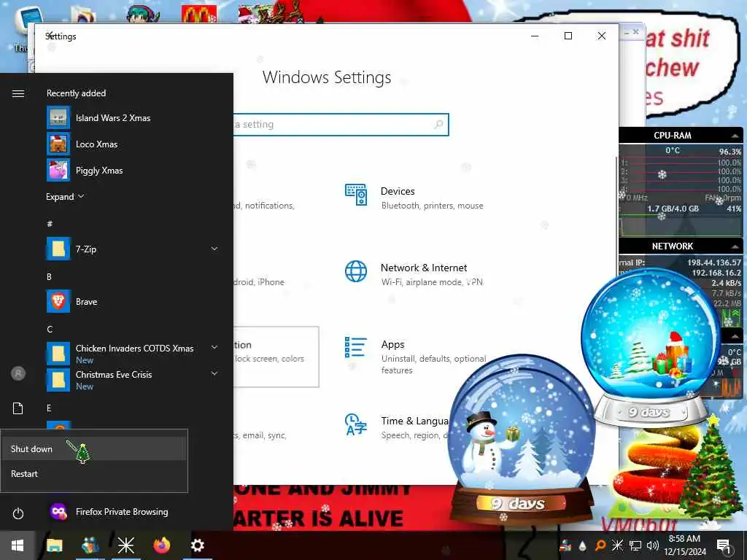This screenshot has height=560, width=747.
Task: Click the network tray icon
Action: [x=635, y=545]
